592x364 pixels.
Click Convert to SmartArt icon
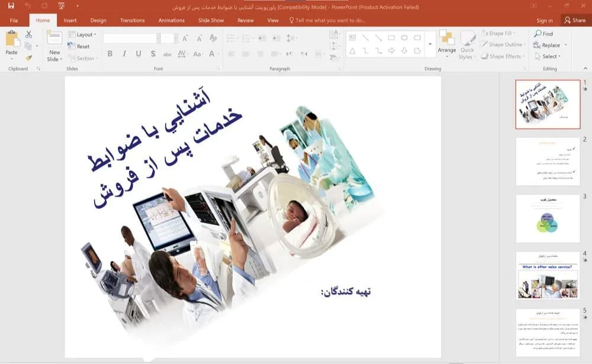[x=334, y=57]
